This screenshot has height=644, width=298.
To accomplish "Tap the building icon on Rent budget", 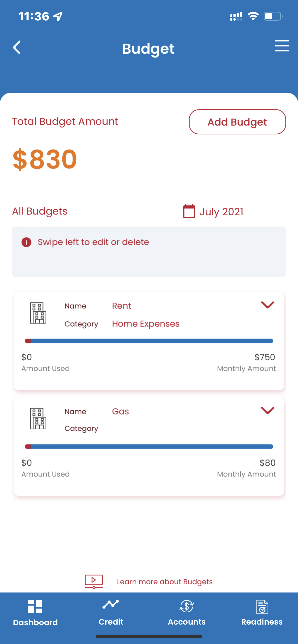I will tap(38, 313).
